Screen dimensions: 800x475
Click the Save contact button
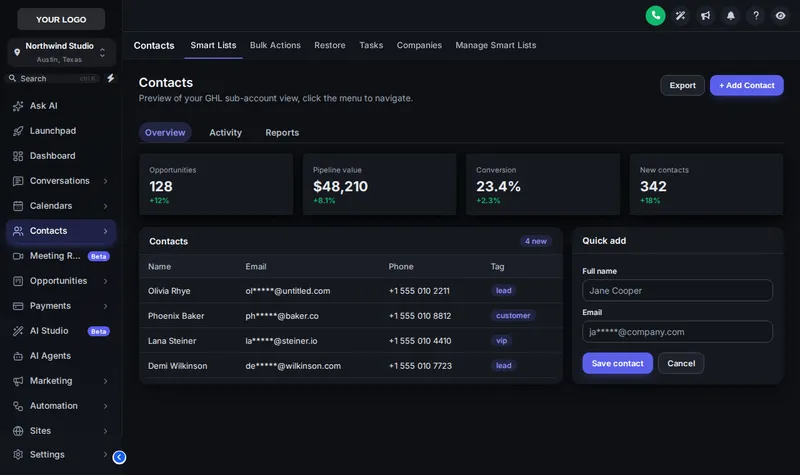617,363
